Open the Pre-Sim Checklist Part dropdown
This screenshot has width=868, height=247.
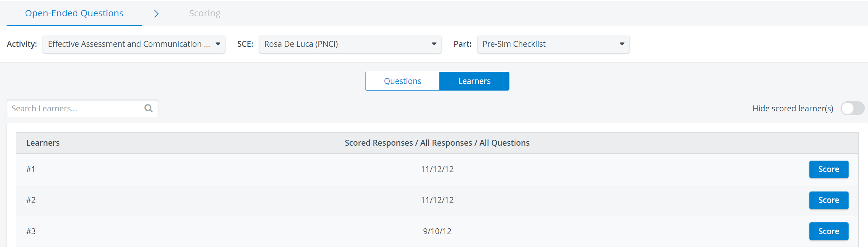click(553, 44)
